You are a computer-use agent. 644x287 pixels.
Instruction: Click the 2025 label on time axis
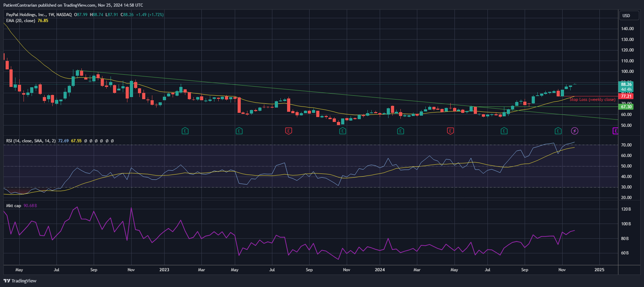(x=599, y=270)
